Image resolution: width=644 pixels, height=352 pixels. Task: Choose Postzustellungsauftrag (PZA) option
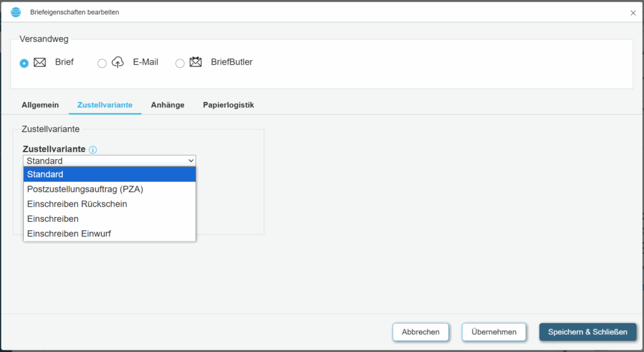tap(109, 189)
